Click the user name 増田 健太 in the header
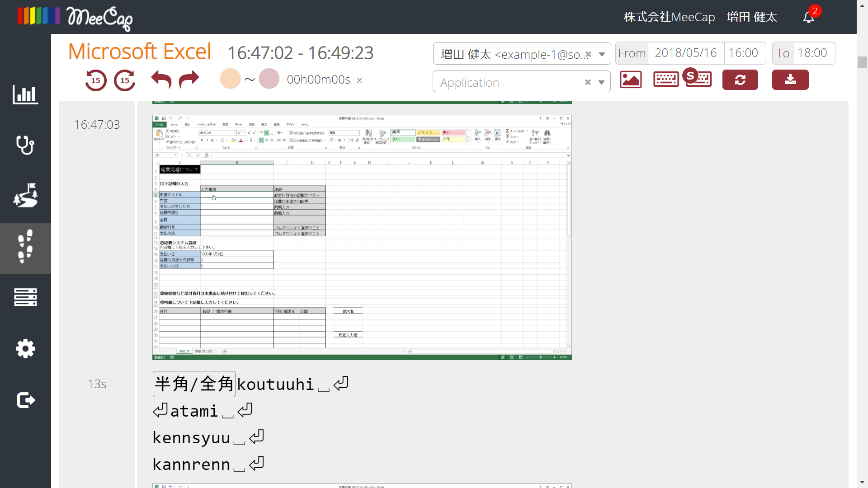The image size is (868, 488). pos(752,17)
